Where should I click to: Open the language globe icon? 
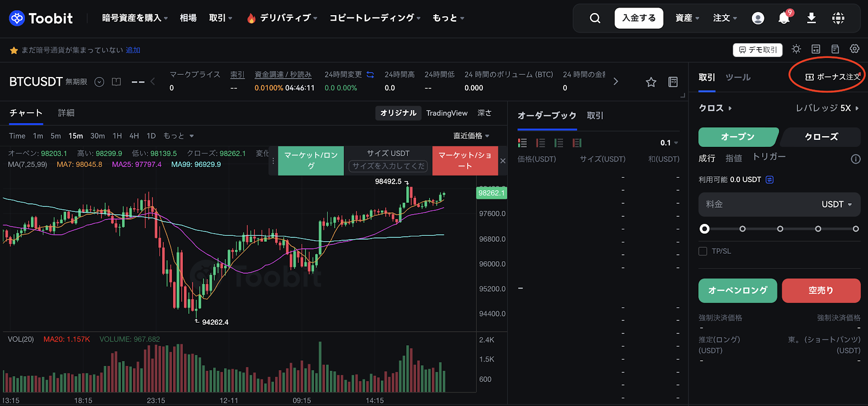(838, 18)
